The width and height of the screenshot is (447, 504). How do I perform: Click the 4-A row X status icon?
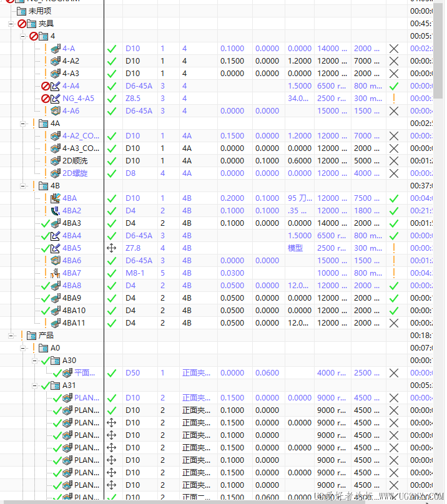(394, 49)
